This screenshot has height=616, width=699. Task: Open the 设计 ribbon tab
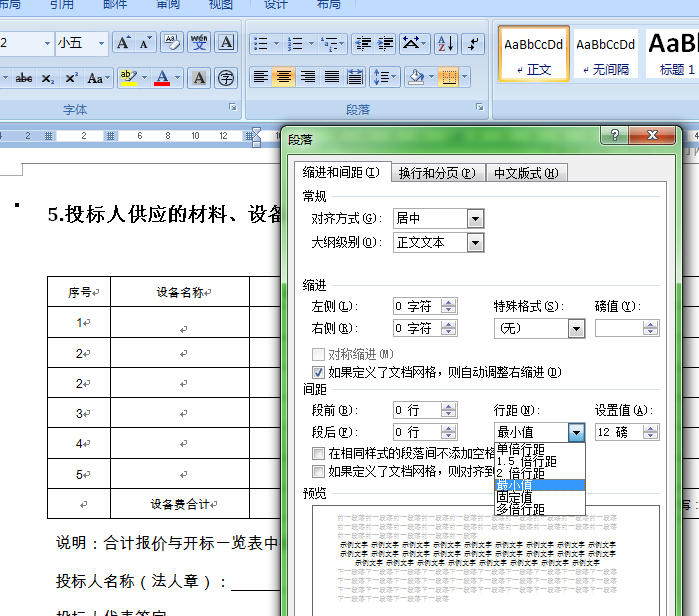pos(275,5)
